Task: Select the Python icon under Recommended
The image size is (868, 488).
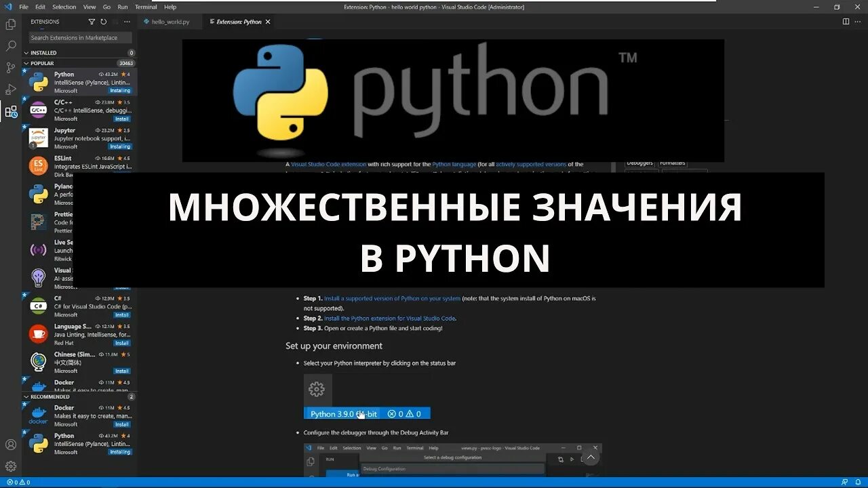Action: 39,443
